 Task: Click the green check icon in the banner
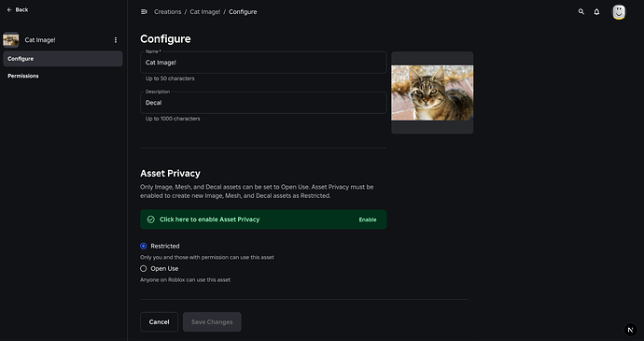pos(150,220)
